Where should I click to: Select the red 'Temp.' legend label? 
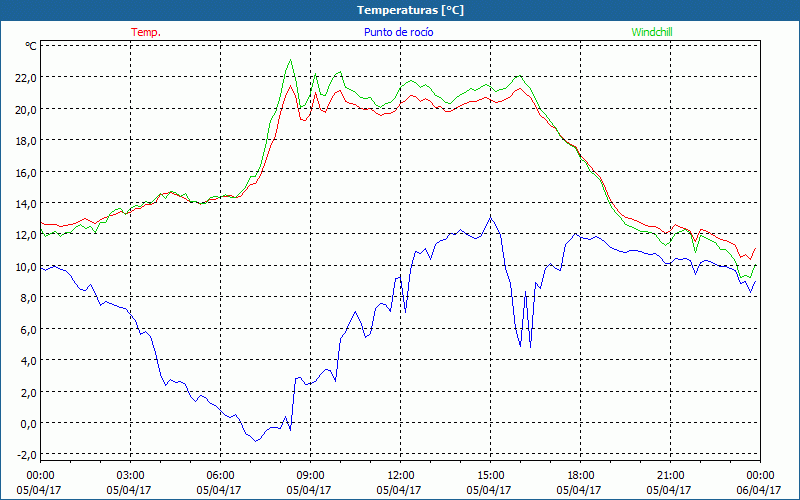coord(146,32)
